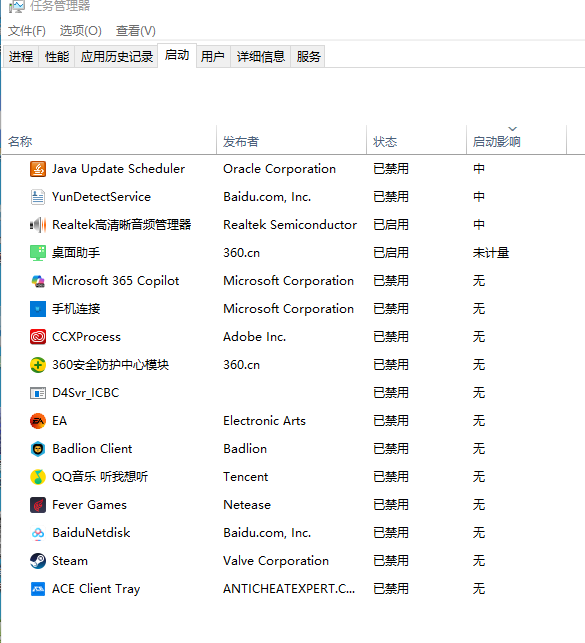Screen dimensions: 585x643
Task: Click the ACE Client Tray icon
Action: click(38, 589)
